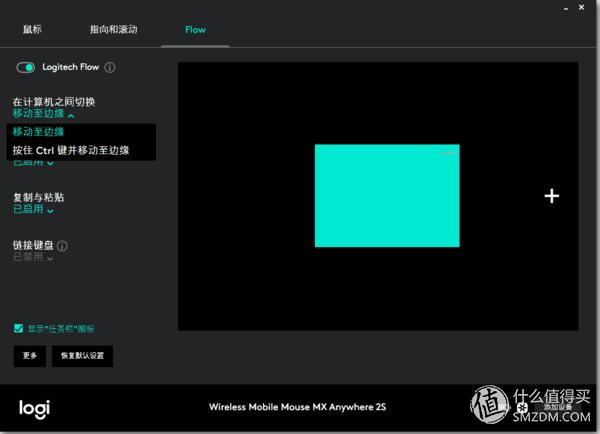Click the Wireless Mobile Mouse MX Anywhere 2S label
This screenshot has height=434, width=600.
(297, 407)
